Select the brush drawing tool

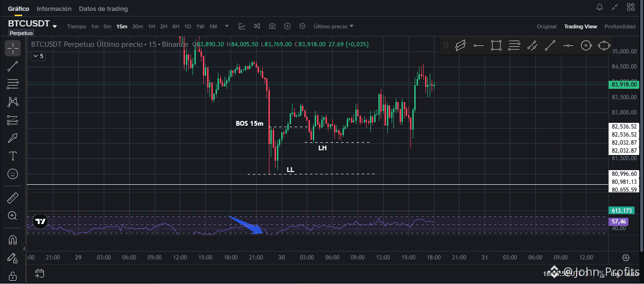(13, 138)
